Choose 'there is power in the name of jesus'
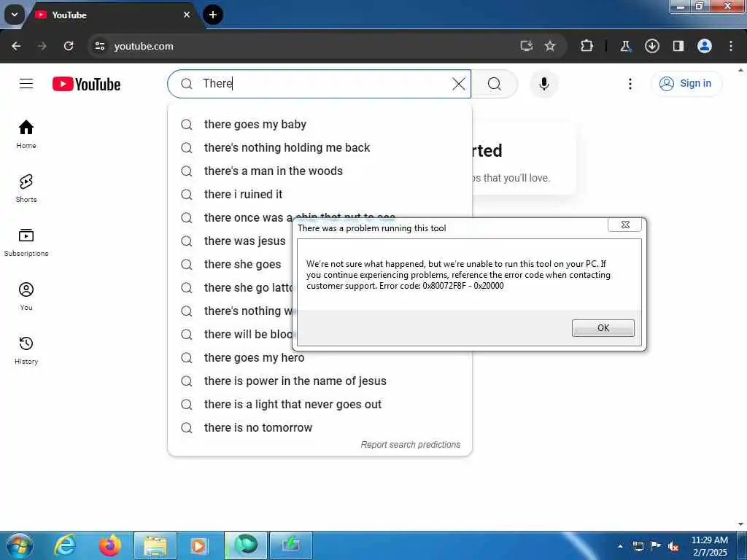 pyautogui.click(x=320, y=381)
